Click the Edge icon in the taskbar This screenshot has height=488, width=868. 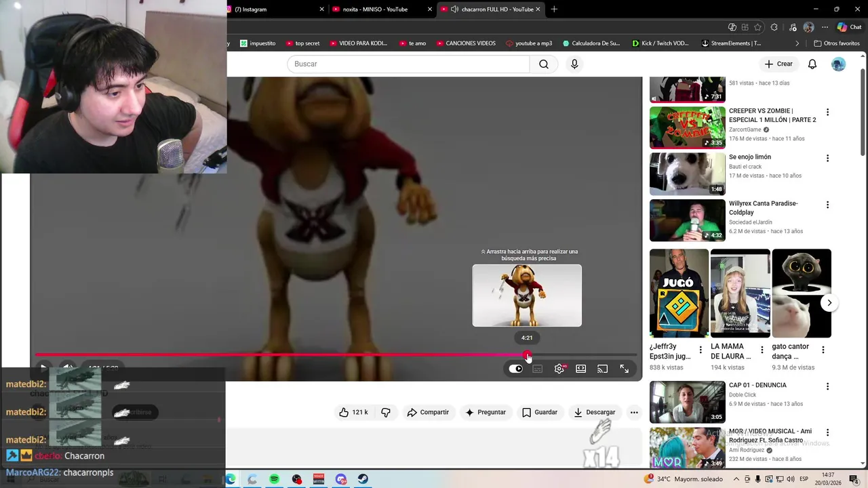[231, 479]
